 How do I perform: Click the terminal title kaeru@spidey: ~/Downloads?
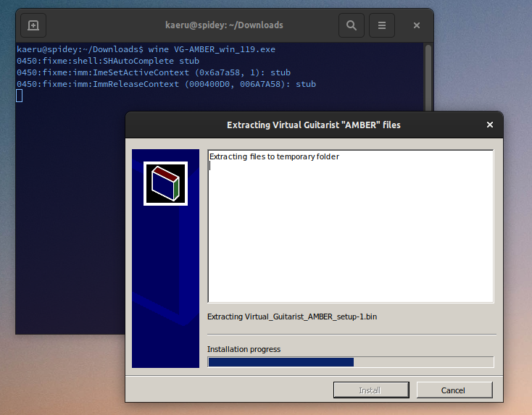pyautogui.click(x=224, y=25)
